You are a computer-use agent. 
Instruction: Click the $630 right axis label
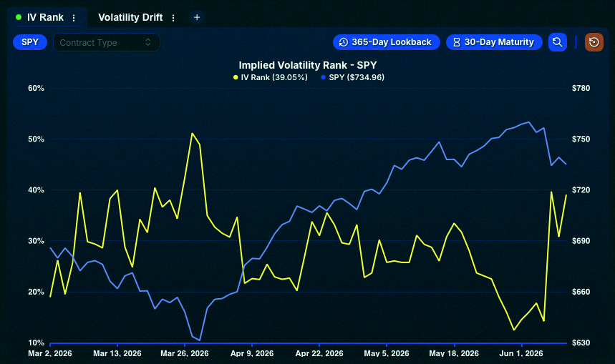click(x=581, y=343)
